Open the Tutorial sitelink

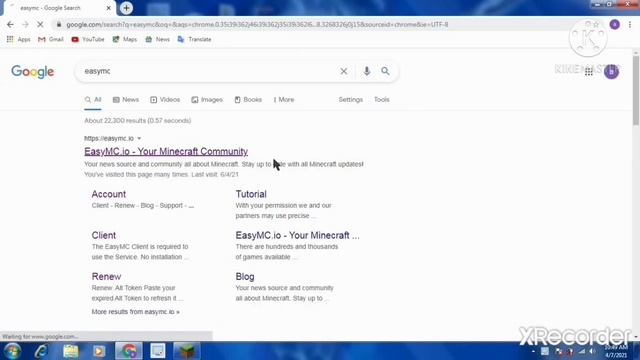[x=251, y=194]
